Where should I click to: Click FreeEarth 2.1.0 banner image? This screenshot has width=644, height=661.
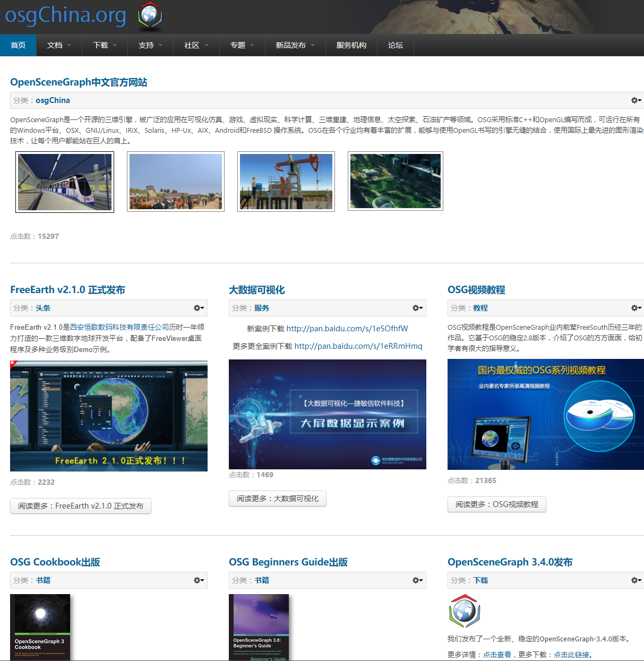109,416
